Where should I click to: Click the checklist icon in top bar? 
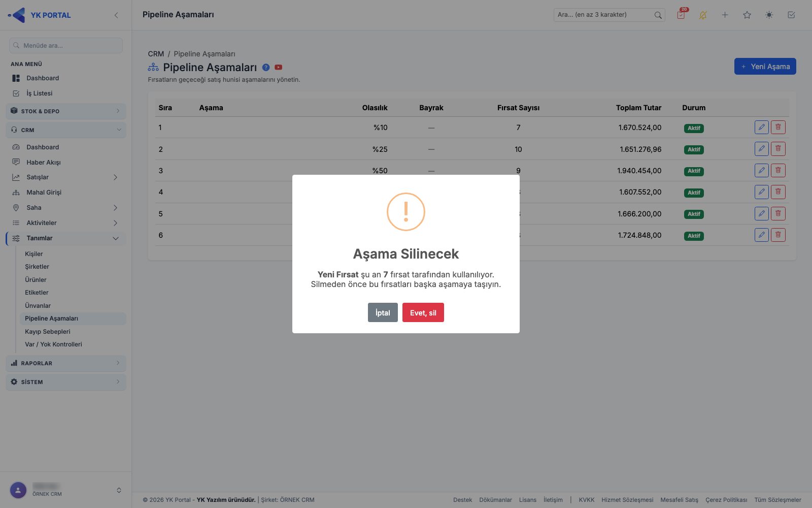791,15
